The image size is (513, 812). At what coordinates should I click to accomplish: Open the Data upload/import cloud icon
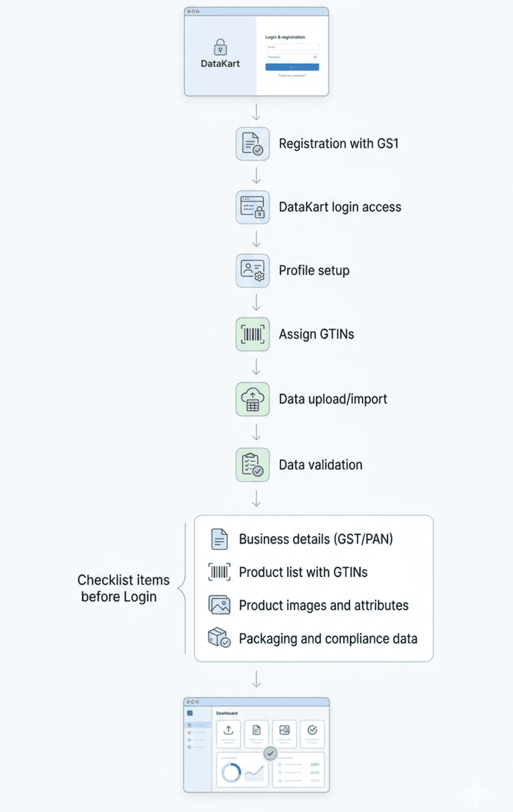point(252,399)
